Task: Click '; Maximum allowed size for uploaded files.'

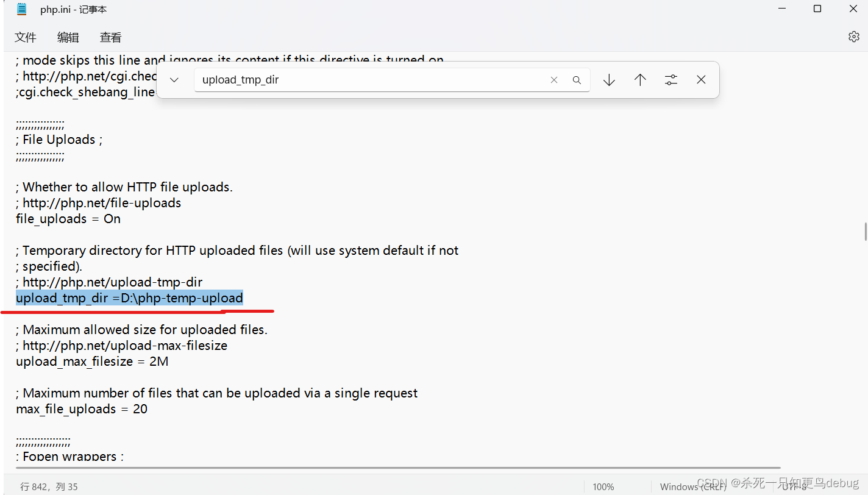Action: (141, 330)
